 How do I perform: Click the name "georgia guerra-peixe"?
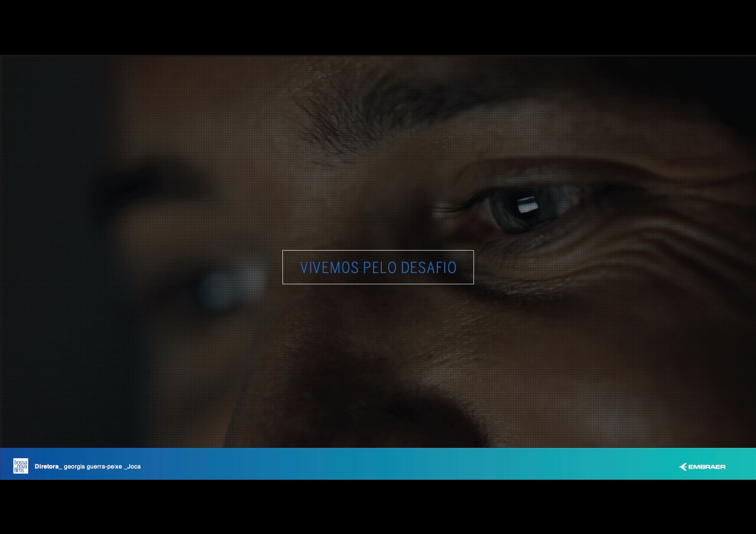tap(93, 466)
